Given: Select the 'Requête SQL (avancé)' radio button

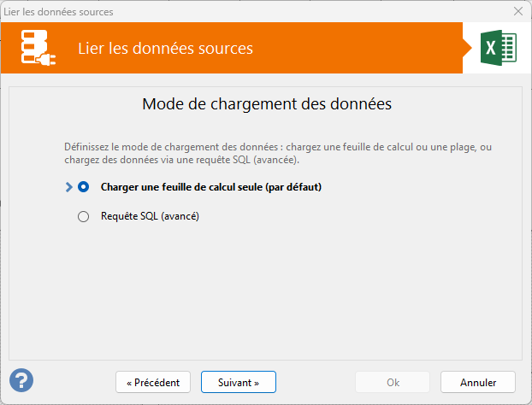Looking at the screenshot, I should click(x=83, y=217).
